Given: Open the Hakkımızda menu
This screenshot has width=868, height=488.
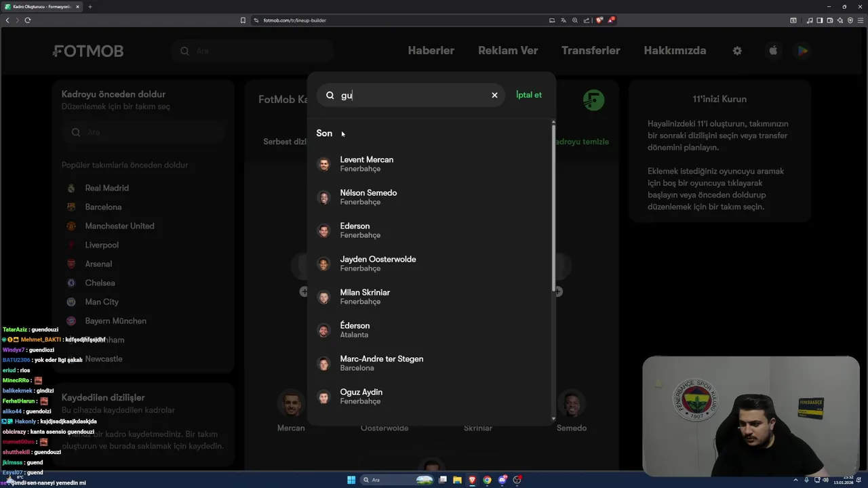Looking at the screenshot, I should point(675,51).
